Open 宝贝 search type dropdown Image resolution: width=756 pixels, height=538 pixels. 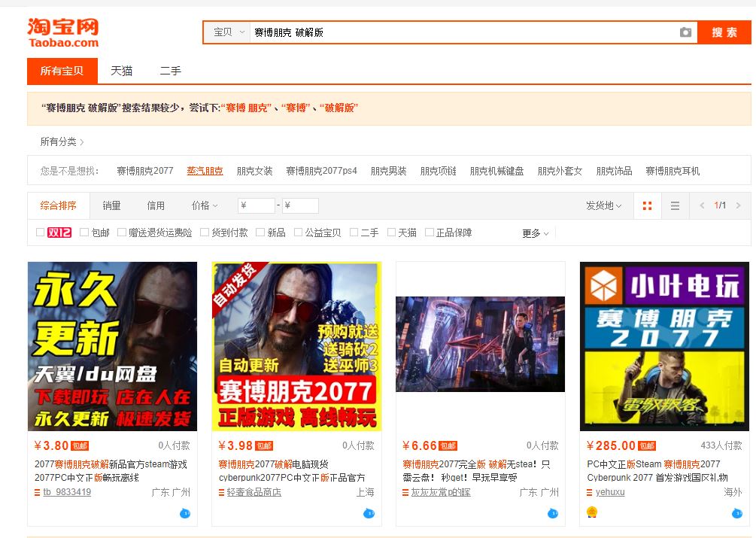click(x=227, y=32)
